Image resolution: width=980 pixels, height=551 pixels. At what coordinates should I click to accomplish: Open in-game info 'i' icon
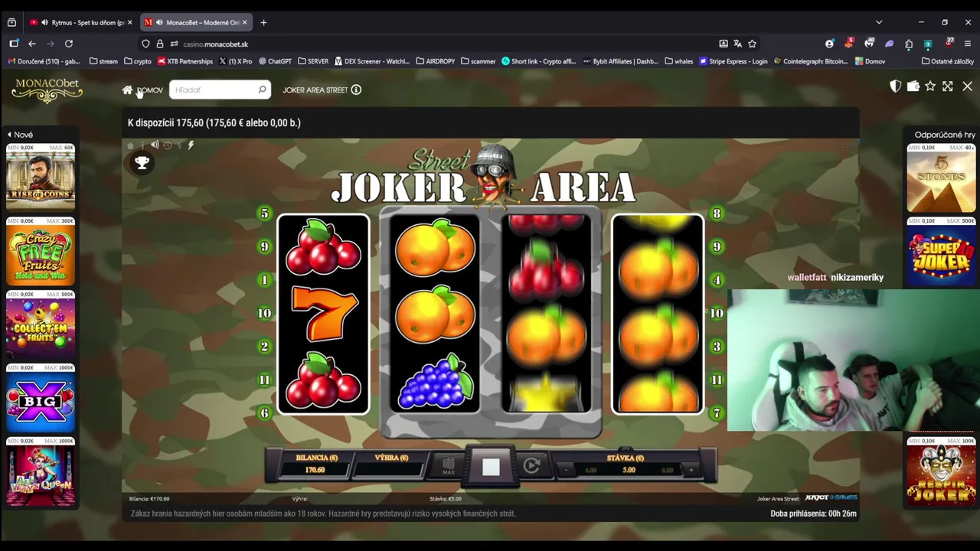[x=142, y=145]
